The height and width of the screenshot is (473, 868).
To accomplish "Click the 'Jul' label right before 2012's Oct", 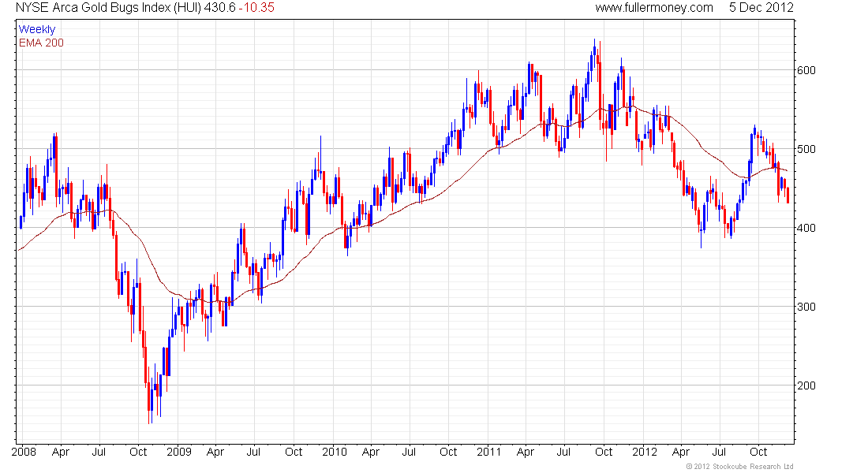I will coord(719,452).
